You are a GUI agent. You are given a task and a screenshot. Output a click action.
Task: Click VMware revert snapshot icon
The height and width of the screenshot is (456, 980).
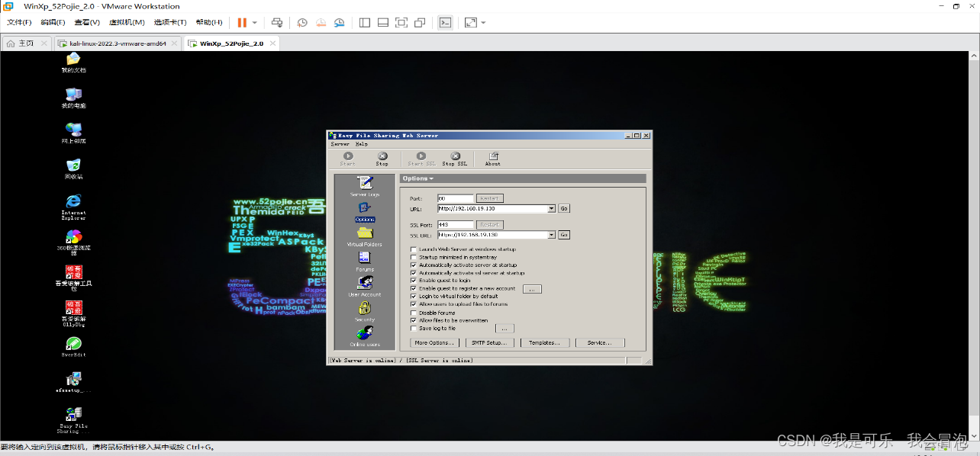tap(321, 23)
